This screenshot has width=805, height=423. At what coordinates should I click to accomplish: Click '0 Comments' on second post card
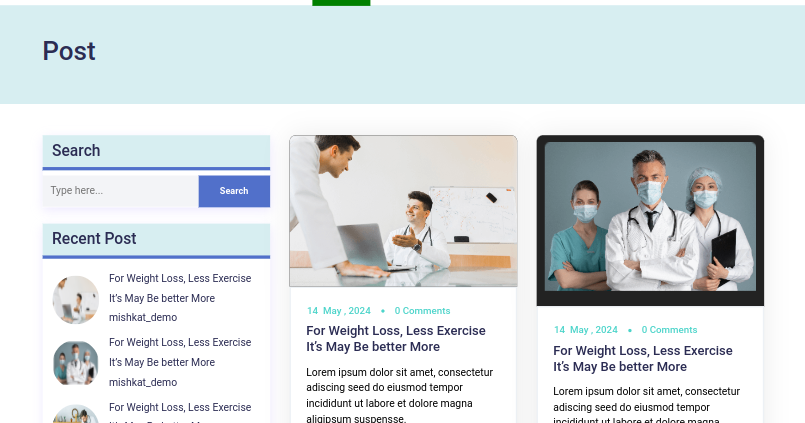669,330
